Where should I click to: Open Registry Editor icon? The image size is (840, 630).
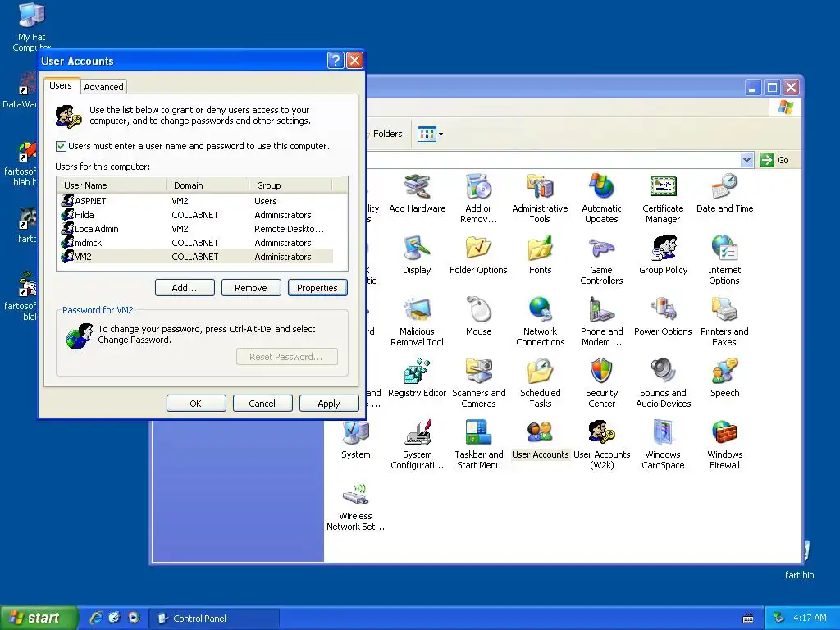coord(417,377)
